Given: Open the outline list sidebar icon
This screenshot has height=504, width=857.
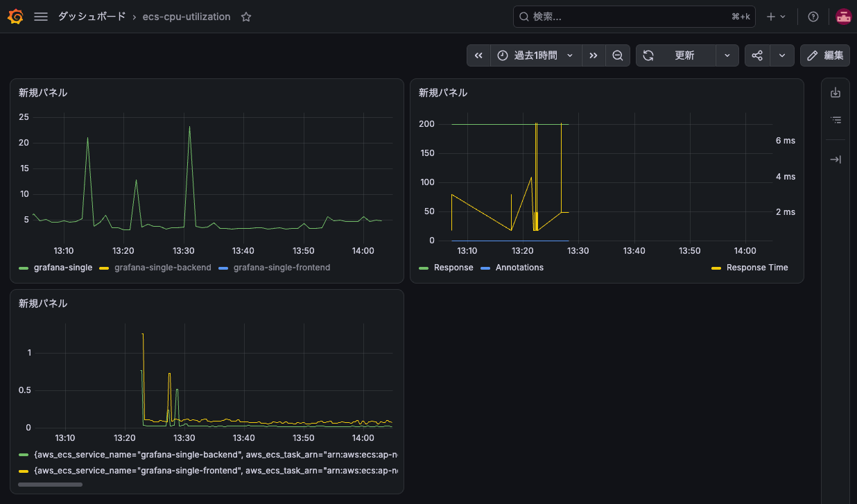Looking at the screenshot, I should point(836,120).
